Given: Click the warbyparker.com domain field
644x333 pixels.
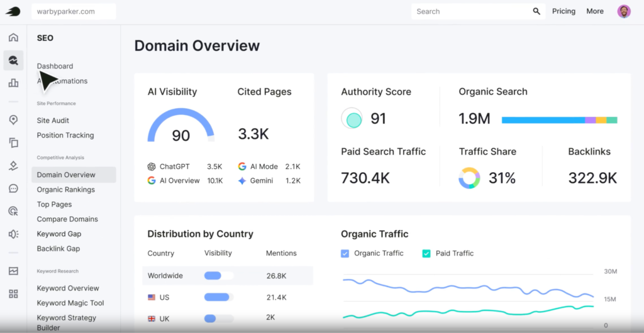Looking at the screenshot, I should (x=74, y=11).
